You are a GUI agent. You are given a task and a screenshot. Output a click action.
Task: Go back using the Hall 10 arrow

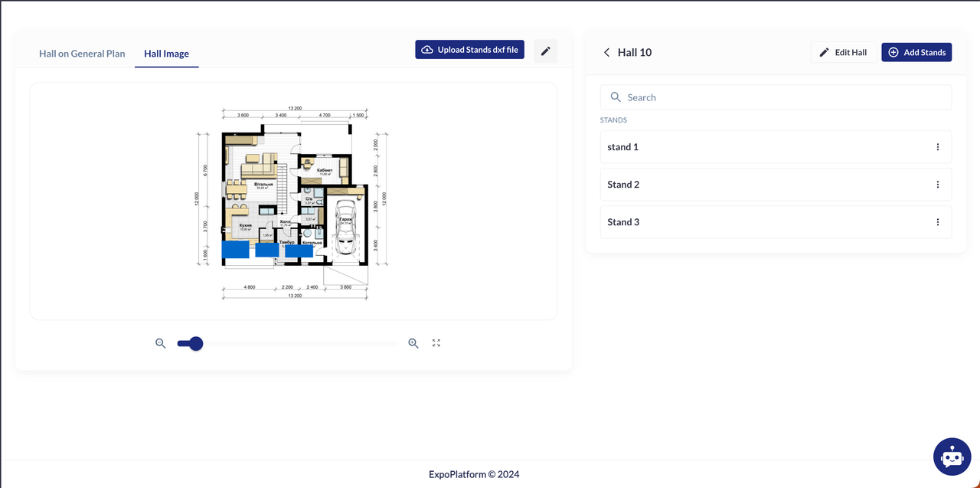(607, 52)
